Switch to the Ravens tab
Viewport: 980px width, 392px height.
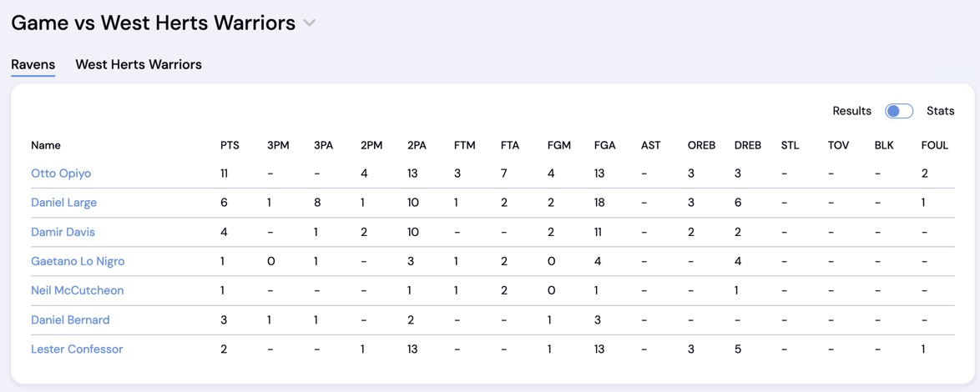pyautogui.click(x=33, y=65)
